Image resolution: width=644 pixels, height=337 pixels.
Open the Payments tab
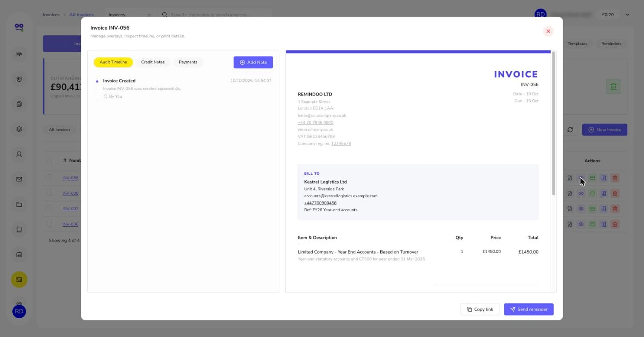click(188, 62)
